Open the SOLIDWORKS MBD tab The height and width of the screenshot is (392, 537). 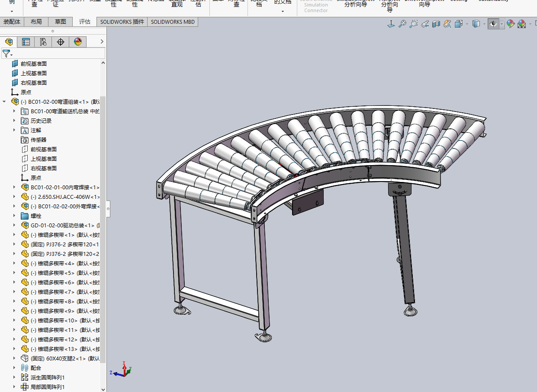(x=173, y=22)
